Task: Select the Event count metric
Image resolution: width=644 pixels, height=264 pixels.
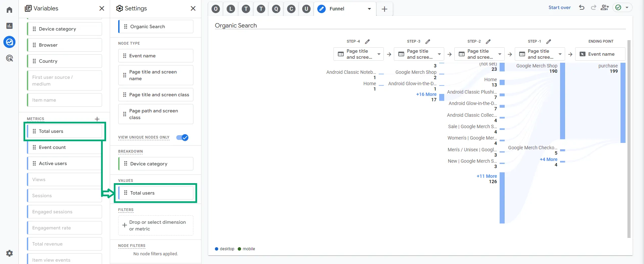Action: 64,147
